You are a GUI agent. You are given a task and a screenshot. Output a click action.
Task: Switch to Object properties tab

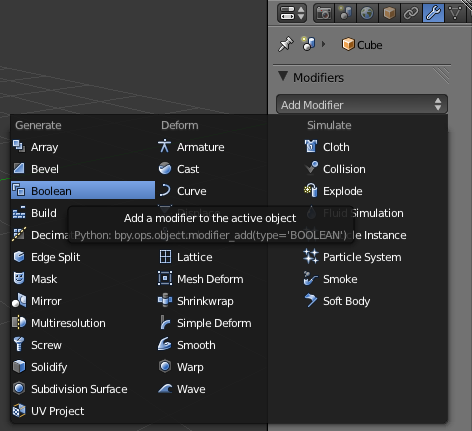point(389,13)
